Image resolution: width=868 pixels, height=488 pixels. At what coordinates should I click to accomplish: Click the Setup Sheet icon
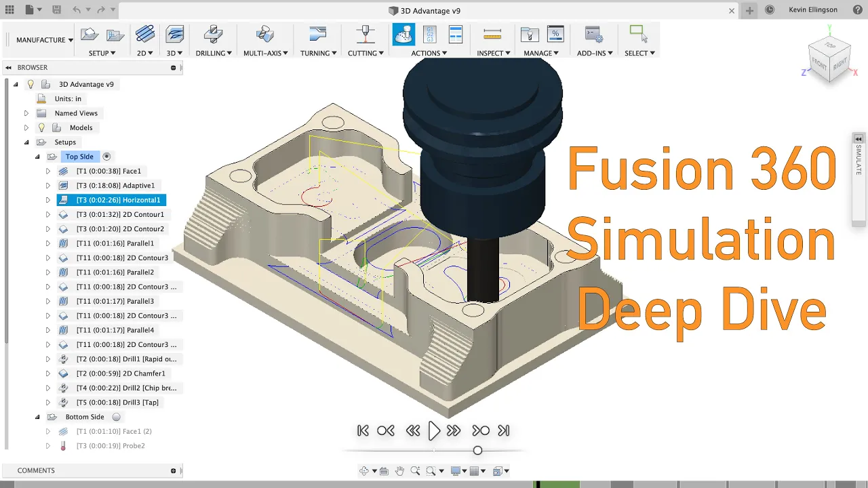tap(456, 35)
